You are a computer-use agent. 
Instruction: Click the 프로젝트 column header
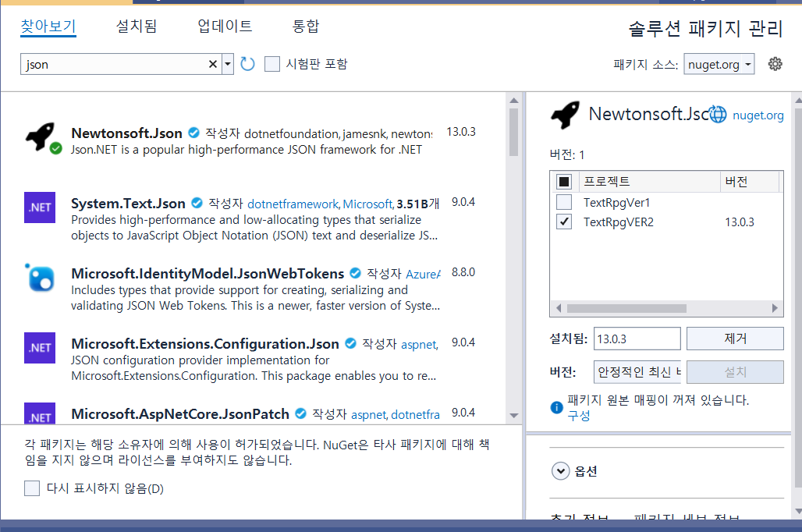click(x=650, y=182)
